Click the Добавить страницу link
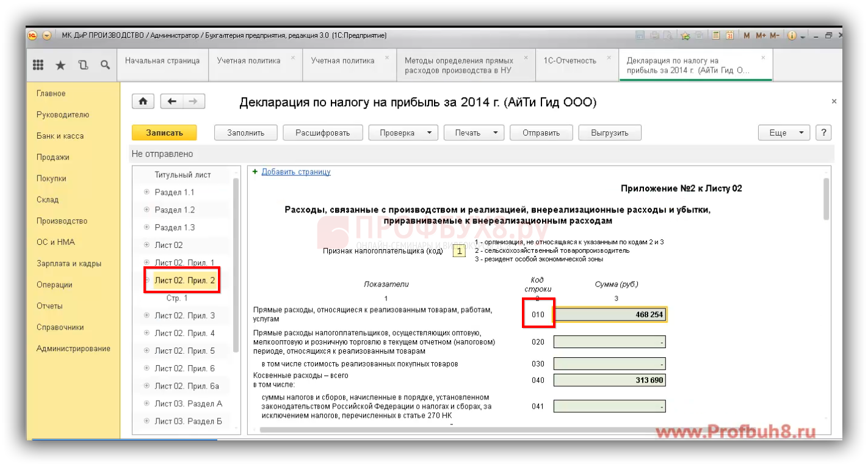 tap(296, 172)
